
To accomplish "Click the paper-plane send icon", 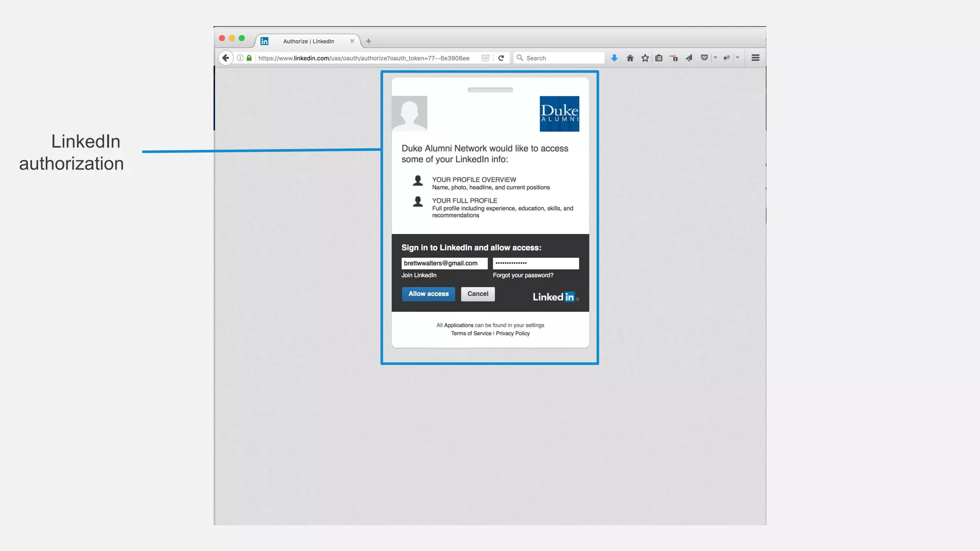I will point(689,58).
